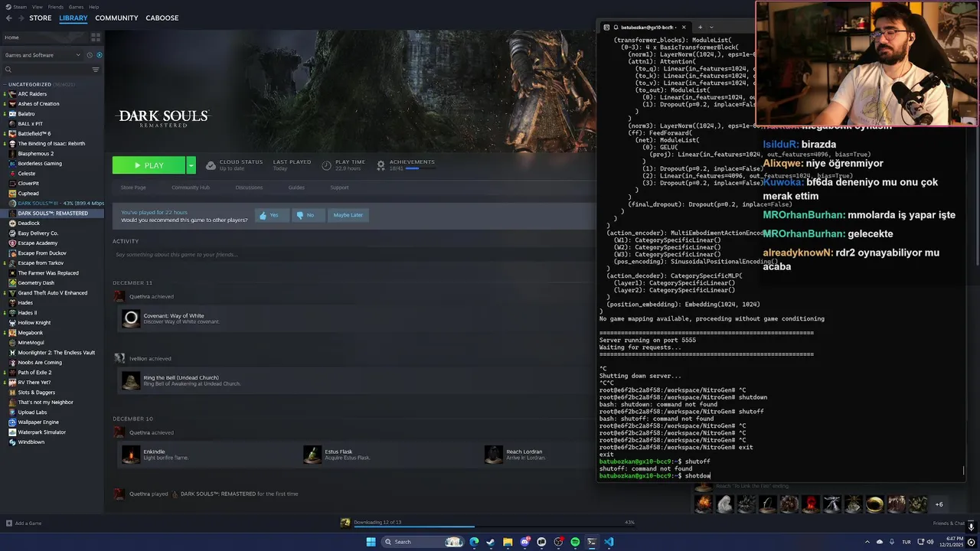
Task: Open the Terminal taskbar icon
Action: (x=592, y=542)
